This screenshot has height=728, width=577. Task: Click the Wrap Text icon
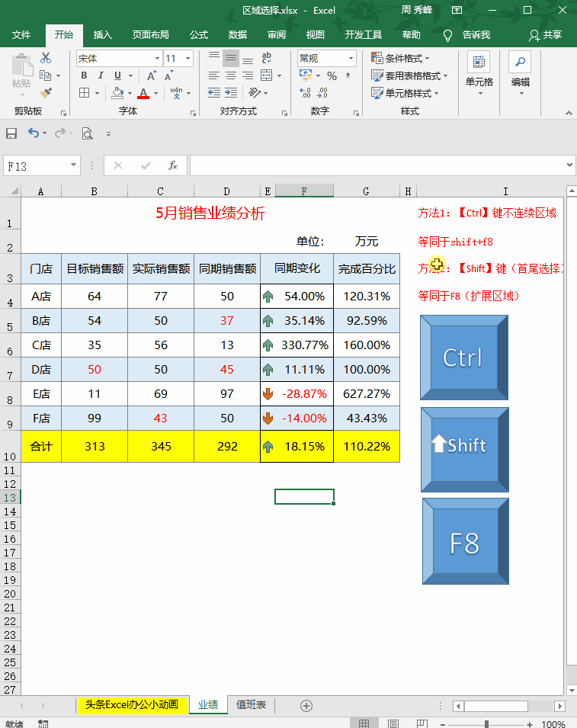(267, 58)
